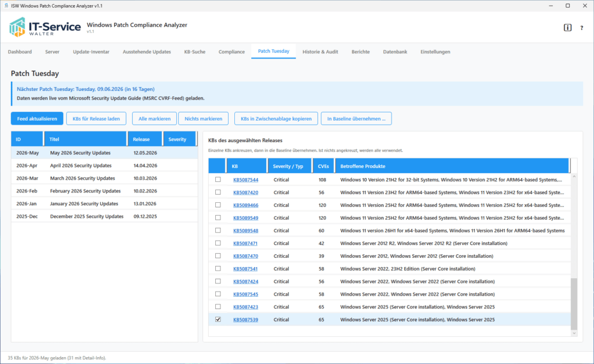
Task: Open the Datenbank tab
Action: (x=394, y=52)
